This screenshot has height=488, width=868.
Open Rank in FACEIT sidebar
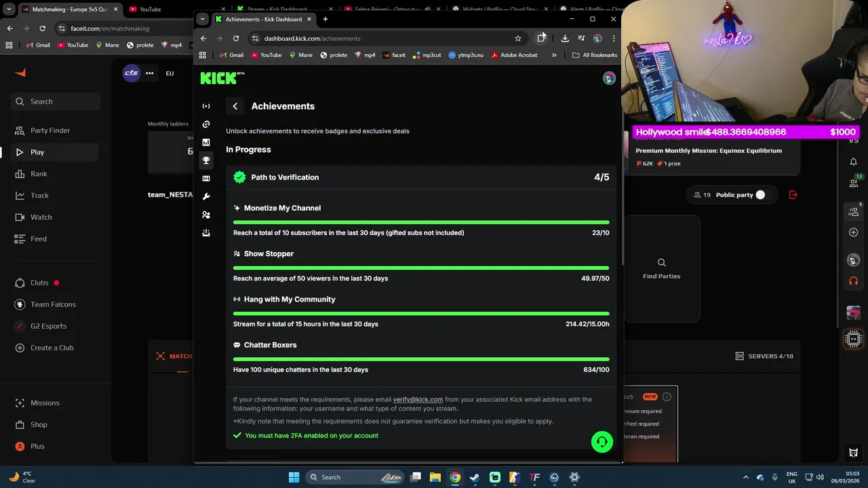pyautogui.click(x=56, y=174)
